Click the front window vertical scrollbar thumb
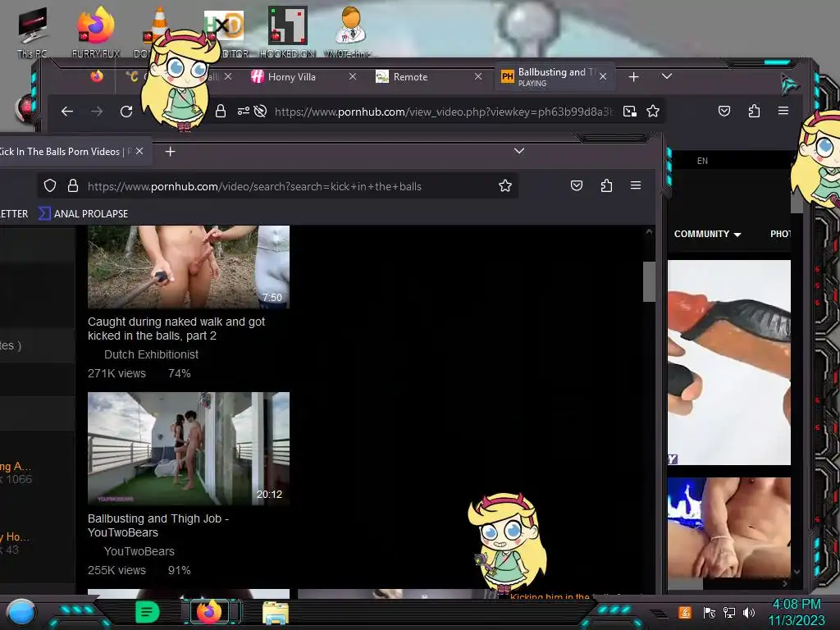This screenshot has width=840, height=630. tap(650, 282)
